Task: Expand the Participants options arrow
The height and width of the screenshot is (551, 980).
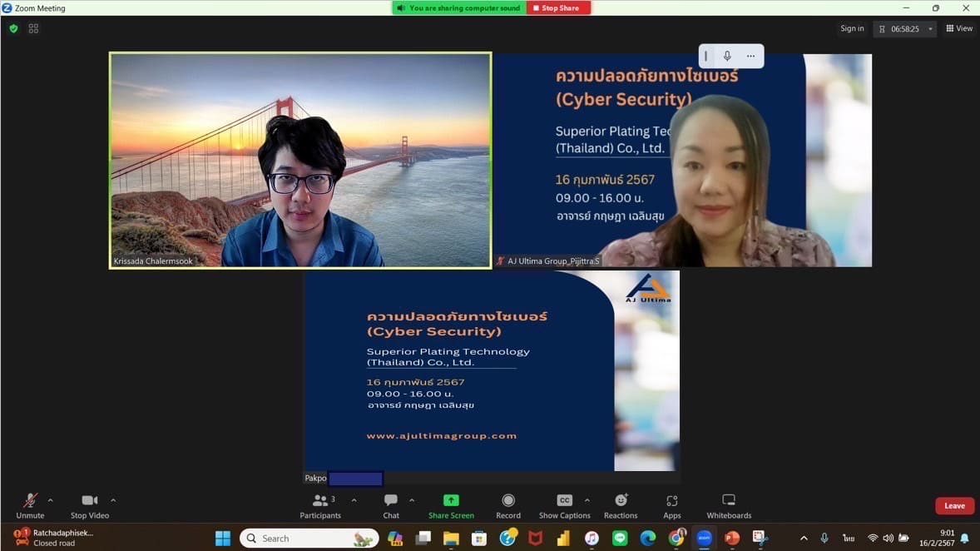Action: tap(354, 500)
